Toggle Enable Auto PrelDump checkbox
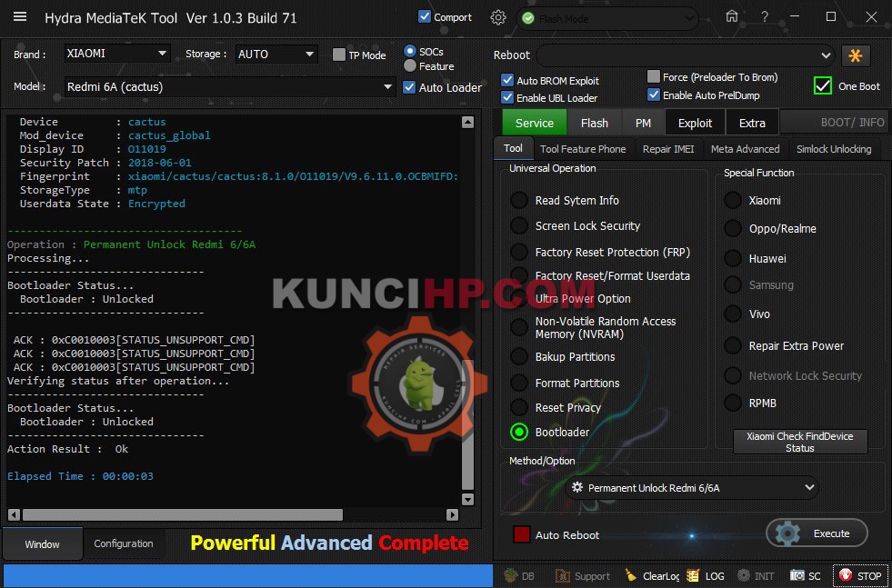This screenshot has height=588, width=892. tap(654, 95)
